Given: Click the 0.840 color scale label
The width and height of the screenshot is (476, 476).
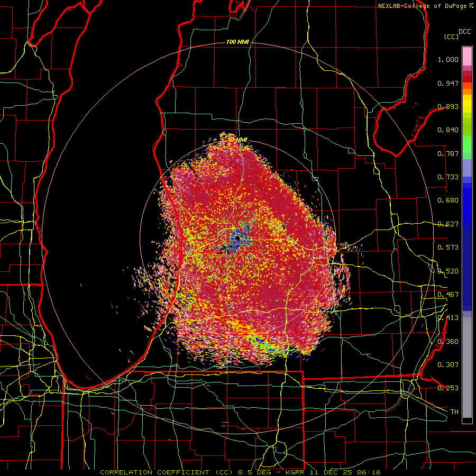Looking at the screenshot, I should (x=448, y=130).
